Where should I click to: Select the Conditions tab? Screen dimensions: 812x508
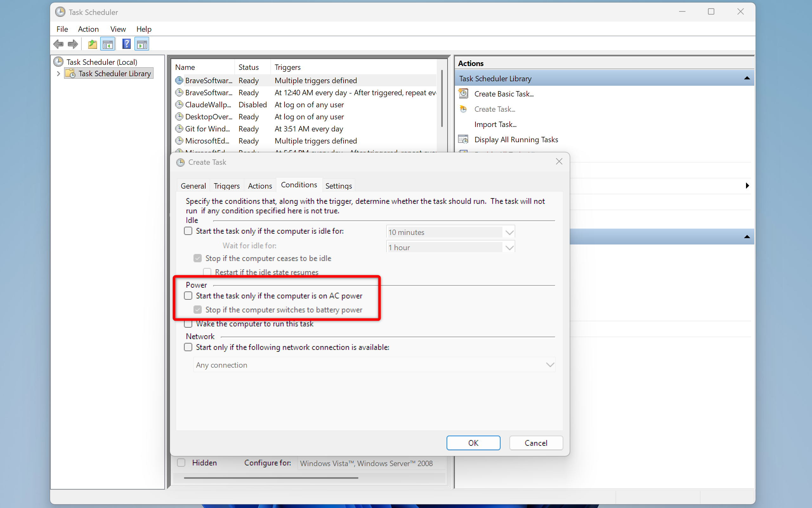pyautogui.click(x=299, y=185)
